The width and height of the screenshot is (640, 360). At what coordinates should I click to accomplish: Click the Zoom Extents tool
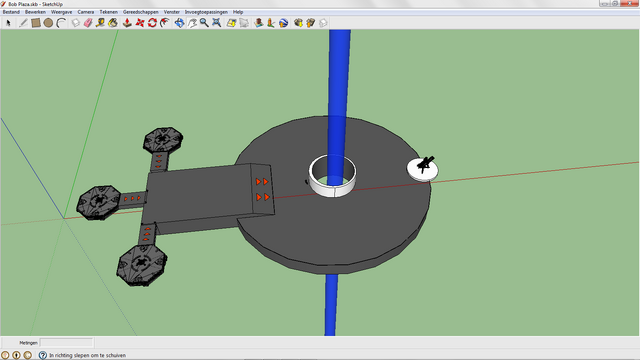click(x=217, y=23)
